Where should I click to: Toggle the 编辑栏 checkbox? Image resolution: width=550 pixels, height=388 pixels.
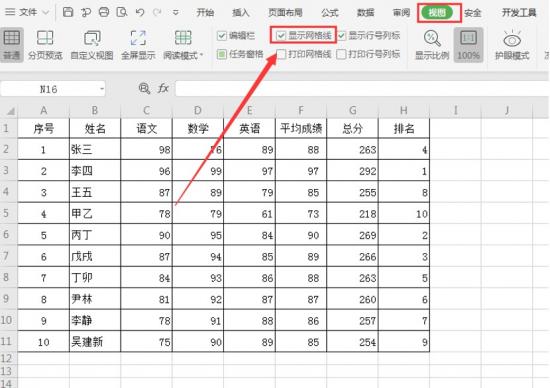[x=222, y=35]
